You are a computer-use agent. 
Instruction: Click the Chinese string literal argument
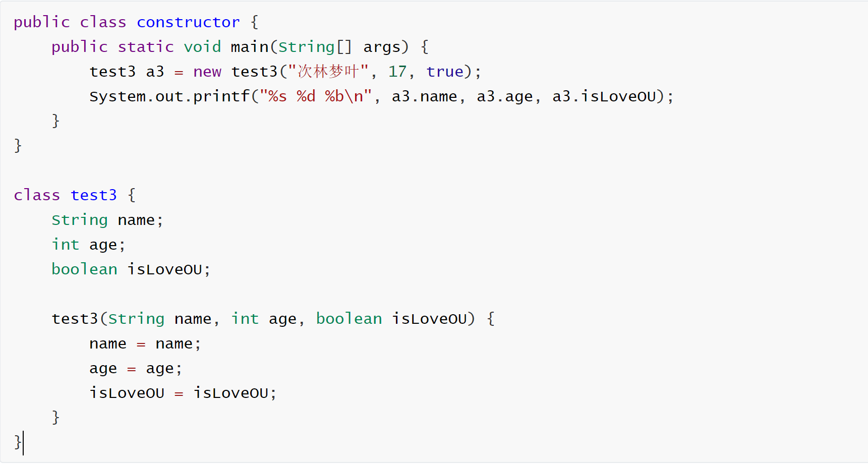pyautogui.click(x=328, y=72)
